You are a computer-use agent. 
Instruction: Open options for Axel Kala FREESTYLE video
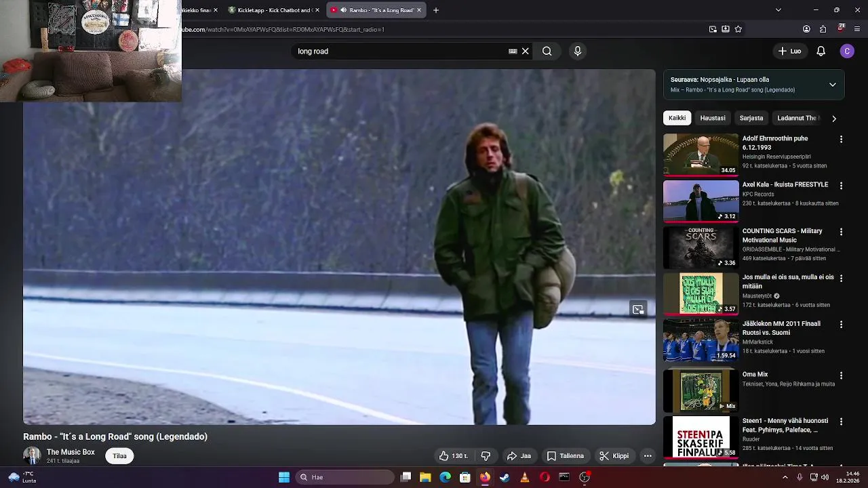[841, 185]
